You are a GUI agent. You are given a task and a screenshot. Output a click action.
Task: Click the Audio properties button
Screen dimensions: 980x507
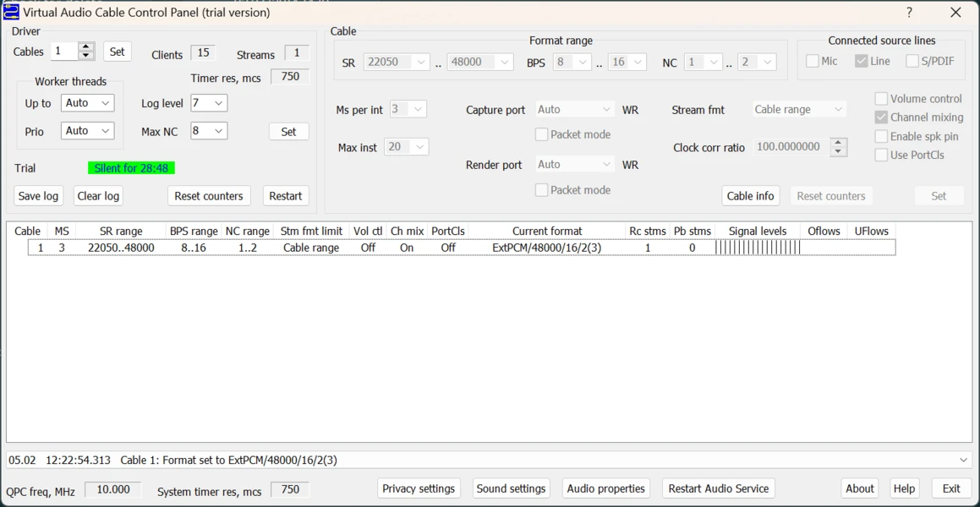605,488
